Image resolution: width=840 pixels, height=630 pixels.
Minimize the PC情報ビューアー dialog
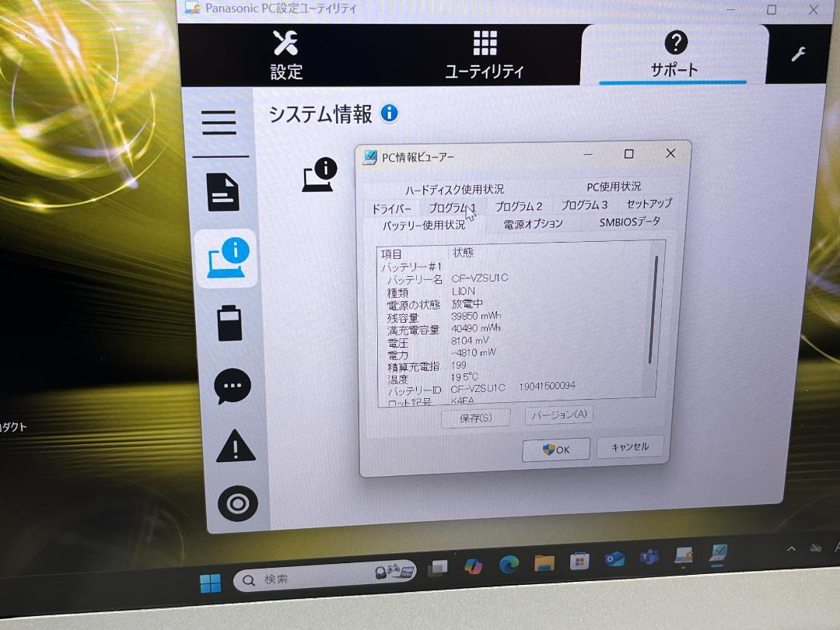pos(588,154)
